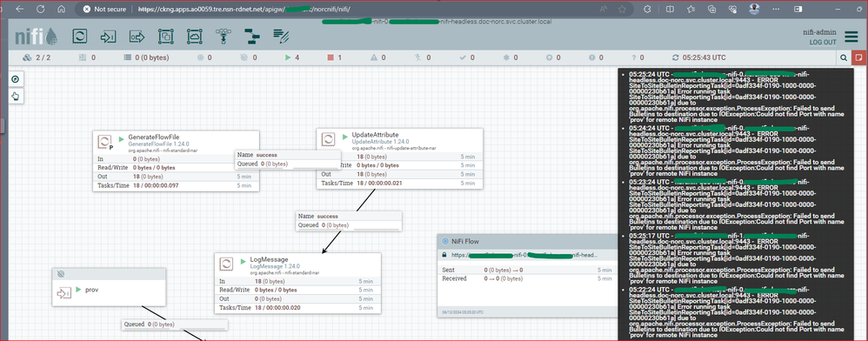
Task: Open browser settings and more menu
Action: [x=775, y=10]
